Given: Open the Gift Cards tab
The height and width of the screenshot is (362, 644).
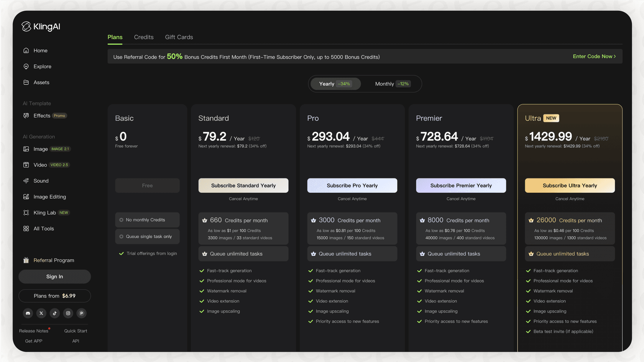Looking at the screenshot, I should pyautogui.click(x=179, y=37).
